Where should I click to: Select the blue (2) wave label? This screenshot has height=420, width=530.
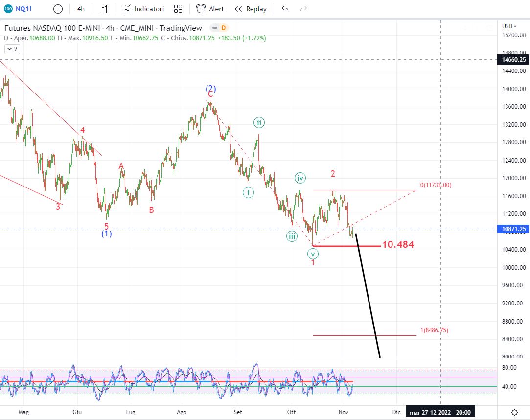210,89
